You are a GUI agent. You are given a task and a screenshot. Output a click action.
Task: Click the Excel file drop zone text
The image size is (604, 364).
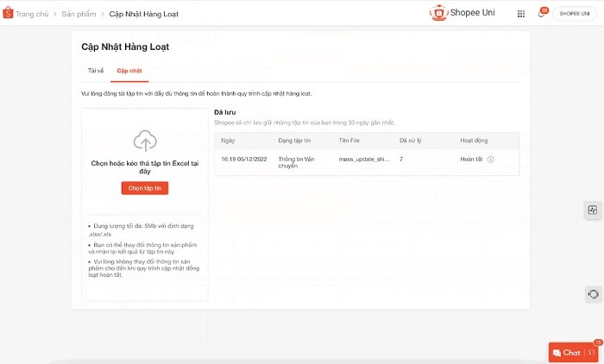coord(145,166)
